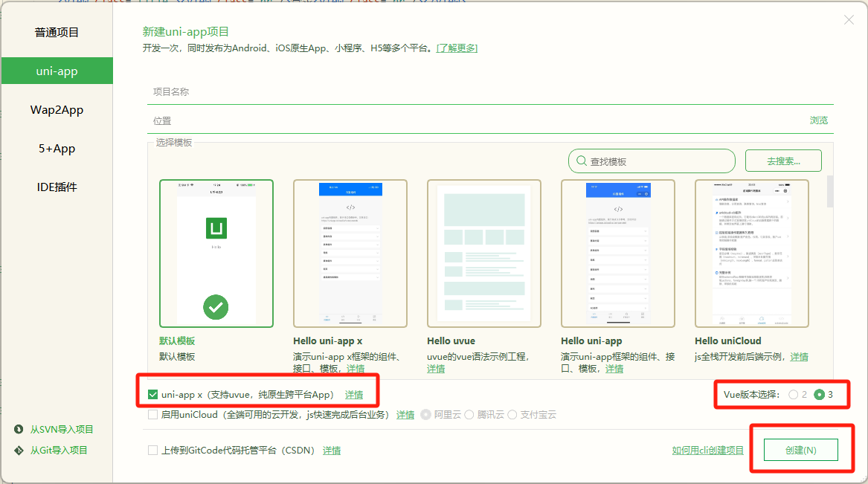Viewport: 868px width, 484px height.
Task: Select the 默认模板 template thumbnail
Action: pos(216,251)
